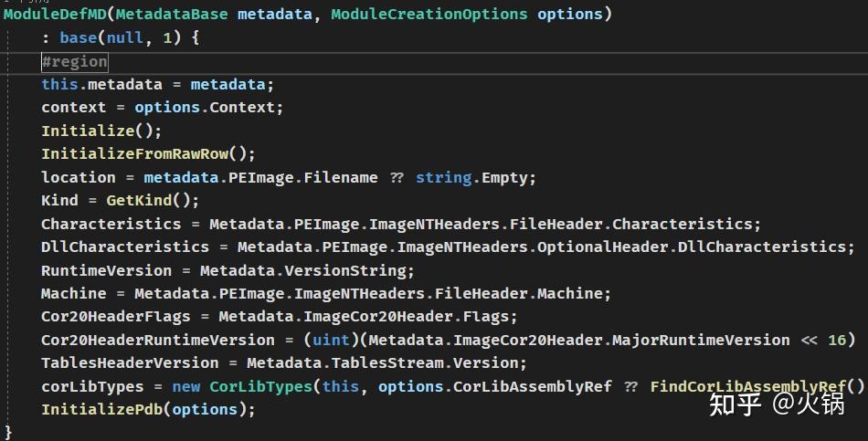Click the ModuleCreationOptions type name
Image resolution: width=868 pixels, height=441 pixels.
point(429,15)
